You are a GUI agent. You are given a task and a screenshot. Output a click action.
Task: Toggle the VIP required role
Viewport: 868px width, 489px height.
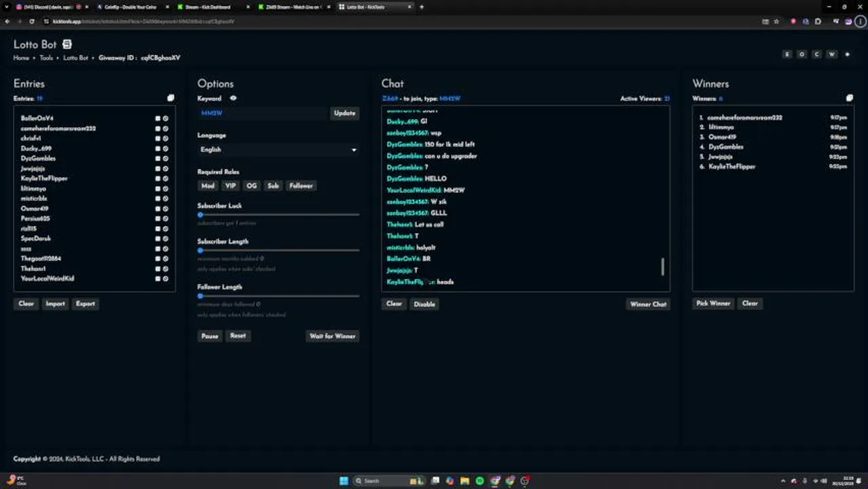[x=230, y=185]
